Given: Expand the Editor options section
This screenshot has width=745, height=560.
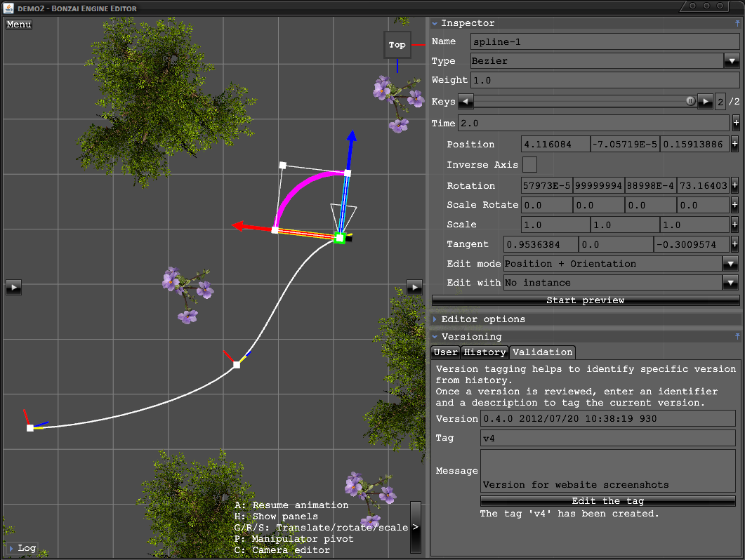Looking at the screenshot, I should coord(483,319).
